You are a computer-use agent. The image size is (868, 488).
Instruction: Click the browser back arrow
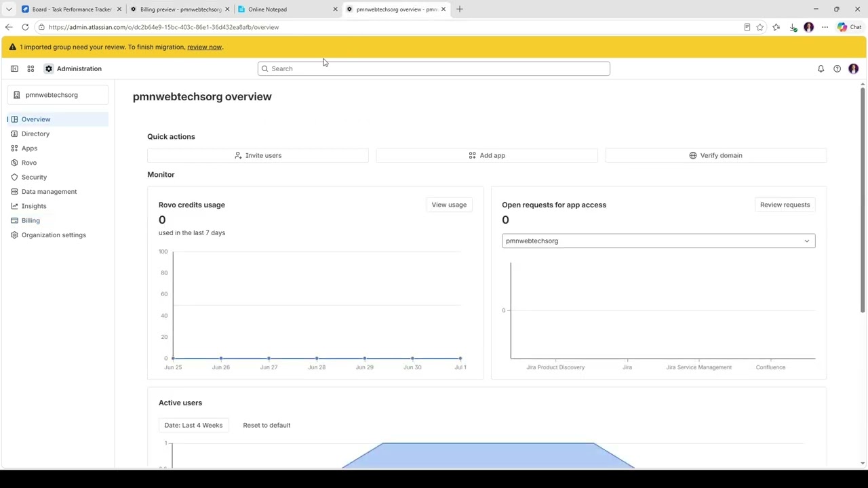click(9, 27)
